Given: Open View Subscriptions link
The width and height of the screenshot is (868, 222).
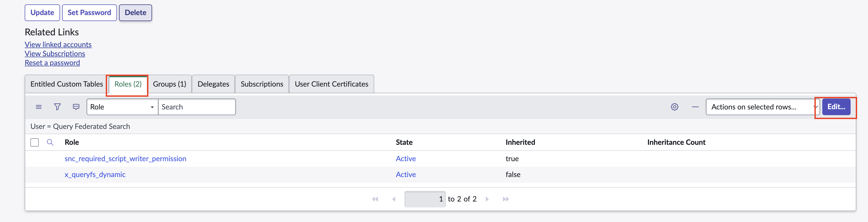Looking at the screenshot, I should coord(55,54).
